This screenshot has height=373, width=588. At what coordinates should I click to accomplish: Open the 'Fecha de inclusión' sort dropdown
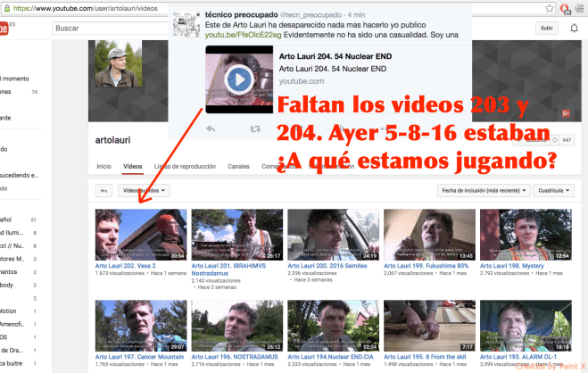point(484,190)
